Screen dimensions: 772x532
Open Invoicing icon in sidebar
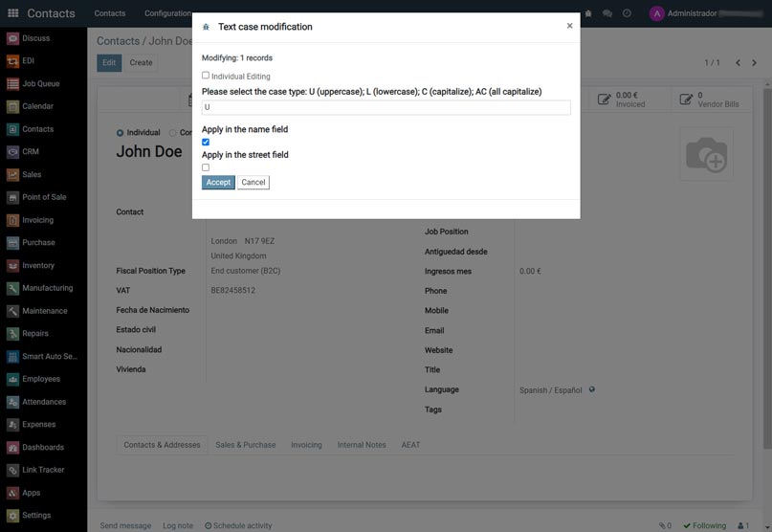12,220
